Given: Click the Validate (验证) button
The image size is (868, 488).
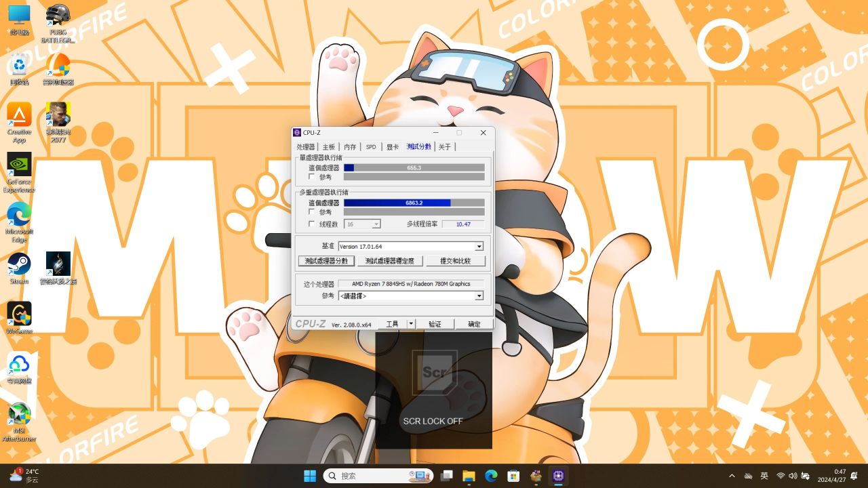Looking at the screenshot, I should point(435,324).
